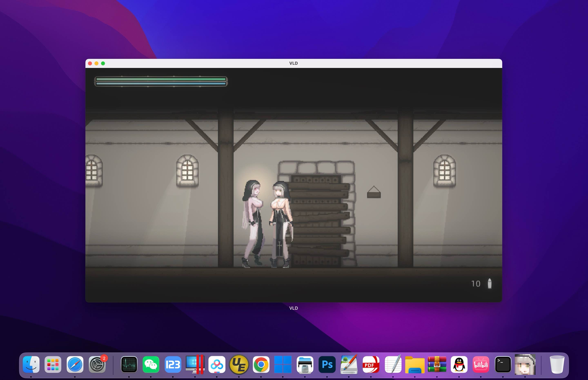This screenshot has width=588, height=380.
Task: Open Terminal from the dock
Action: tap(503, 364)
